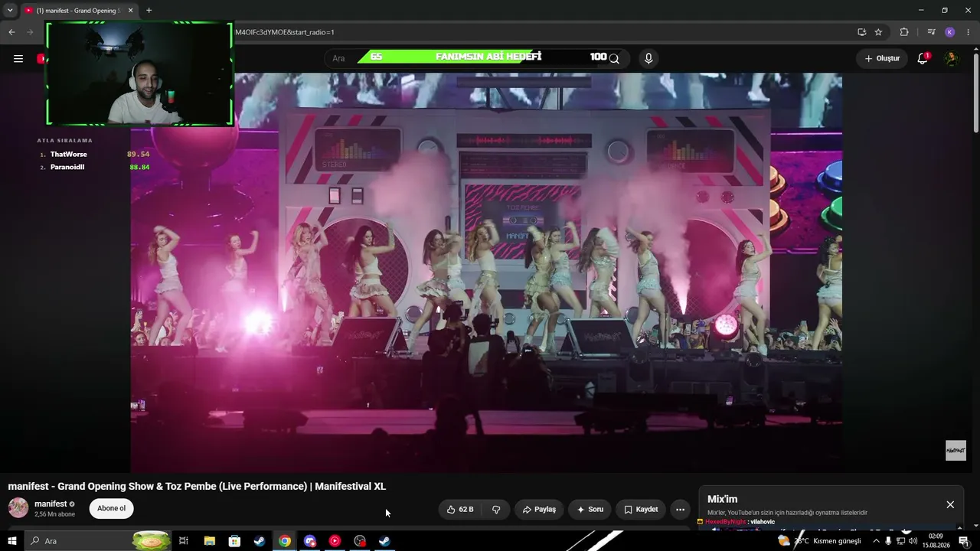Open the first Steam taskbar icon

coord(260,541)
